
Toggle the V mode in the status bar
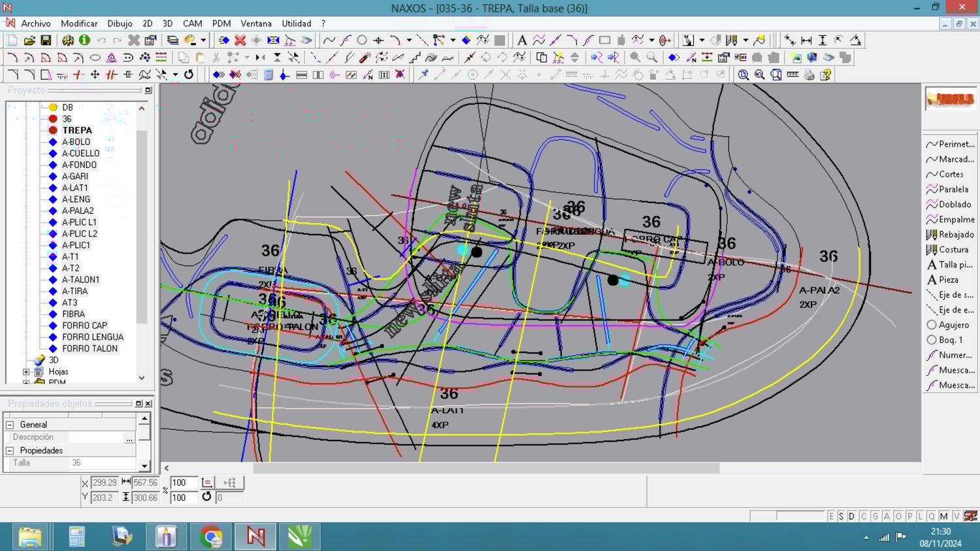[956, 516]
